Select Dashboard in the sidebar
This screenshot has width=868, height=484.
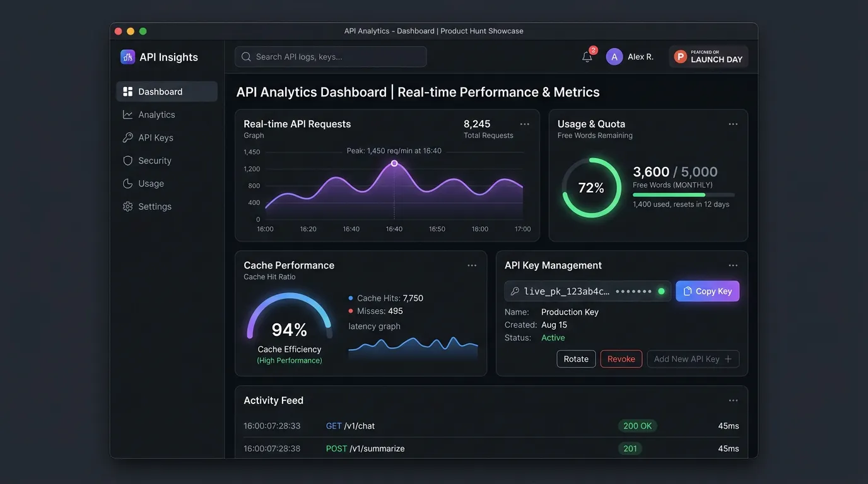point(167,91)
